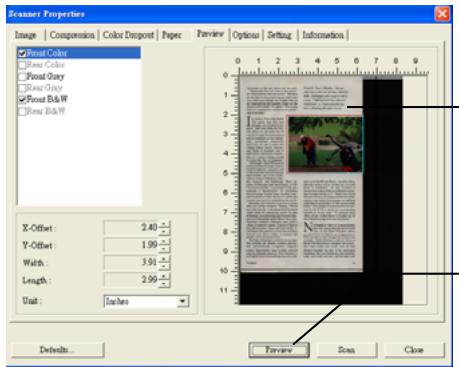The image size is (459, 367).
Task: Decrease Y-Offset with the down arrow
Action: click(164, 249)
